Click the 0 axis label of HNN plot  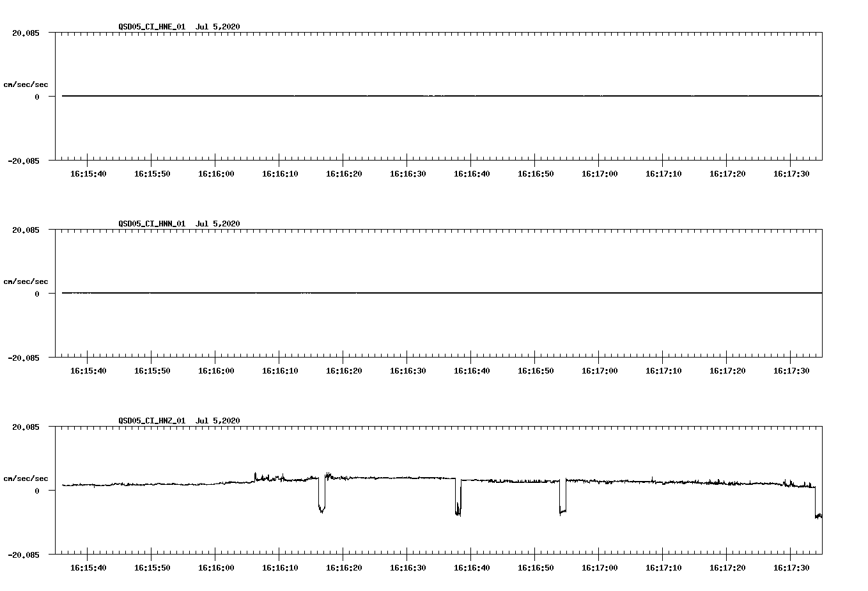pos(37,294)
